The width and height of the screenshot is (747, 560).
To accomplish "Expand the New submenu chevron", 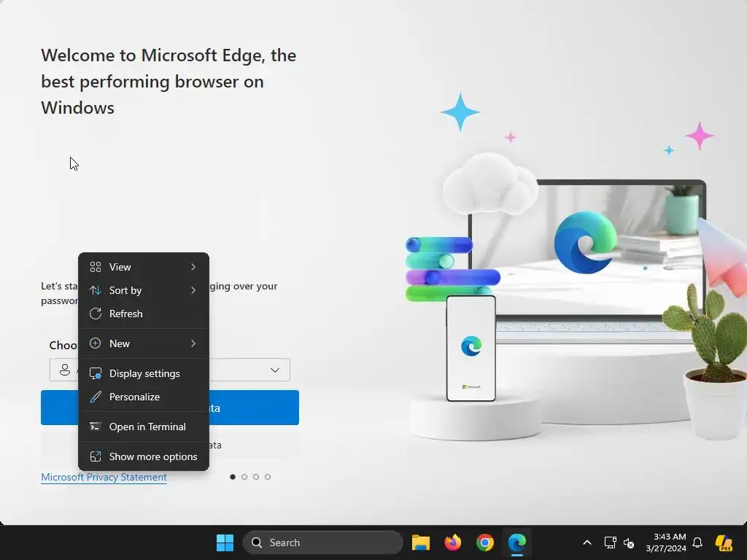I will (x=193, y=344).
